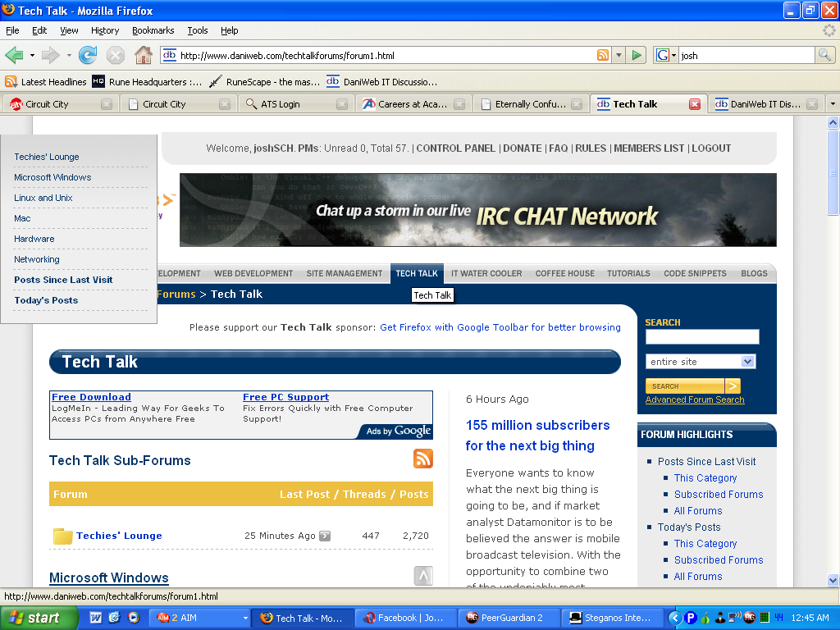This screenshot has width=840, height=630.
Task: Open the AIM taskbar group dropdown
Action: pyautogui.click(x=245, y=618)
